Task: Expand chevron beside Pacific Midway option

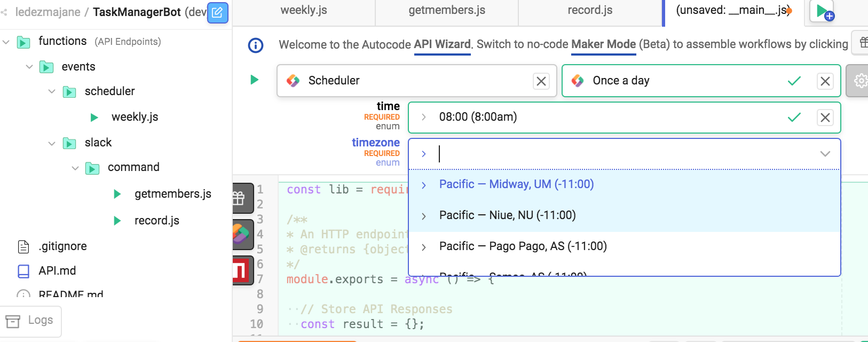Action: tap(424, 185)
